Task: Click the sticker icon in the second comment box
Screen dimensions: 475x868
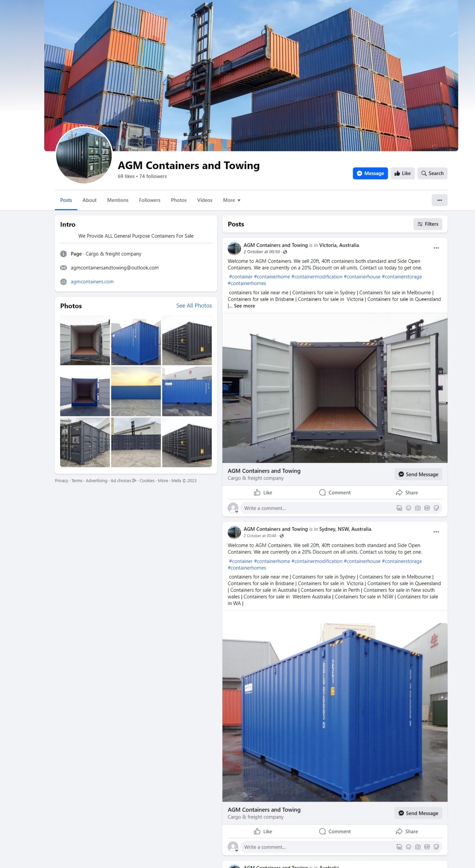Action: tap(436, 847)
